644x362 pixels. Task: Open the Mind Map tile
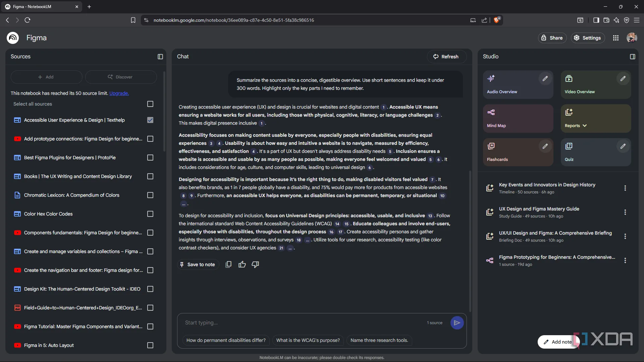518,118
